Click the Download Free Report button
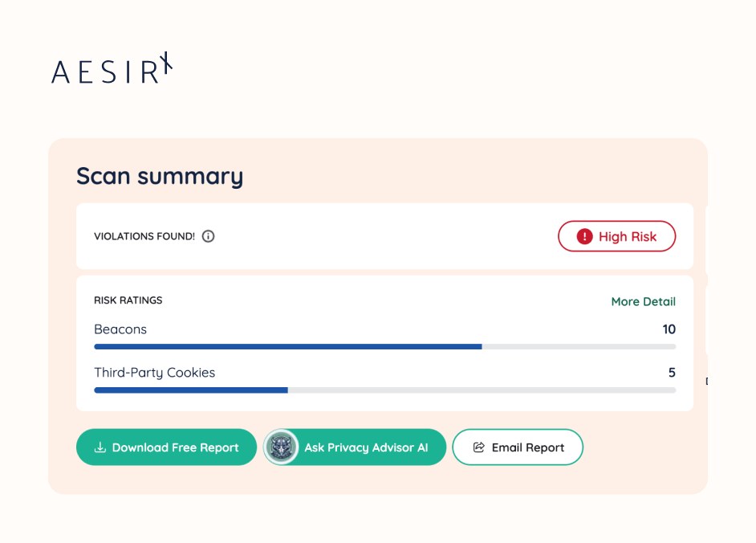Screen dimensions: 756x543 click(x=166, y=447)
